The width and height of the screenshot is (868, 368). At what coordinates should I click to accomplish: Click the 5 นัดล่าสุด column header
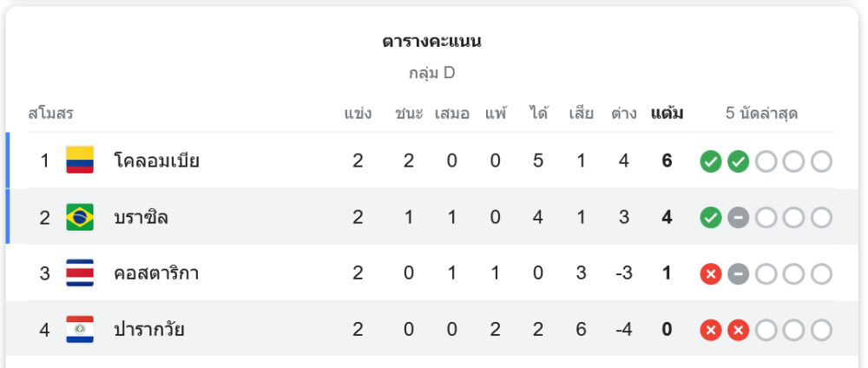click(761, 113)
